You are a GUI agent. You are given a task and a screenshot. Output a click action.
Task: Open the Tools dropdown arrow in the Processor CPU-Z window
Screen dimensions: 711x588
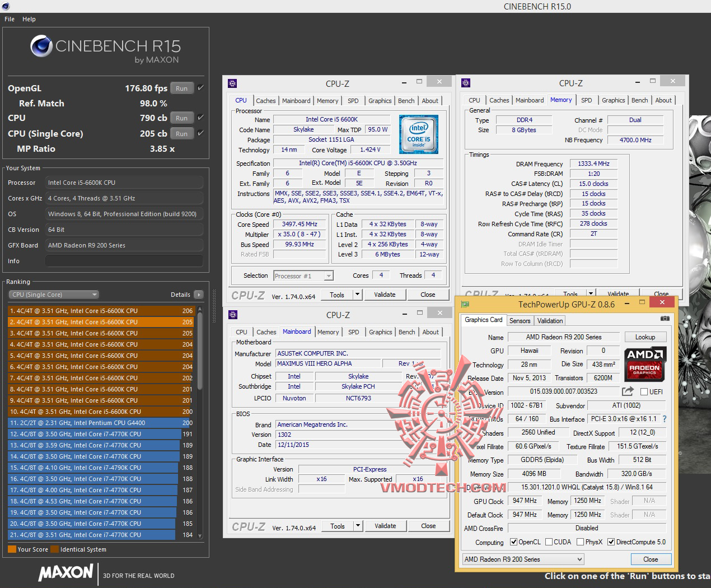[x=357, y=295]
